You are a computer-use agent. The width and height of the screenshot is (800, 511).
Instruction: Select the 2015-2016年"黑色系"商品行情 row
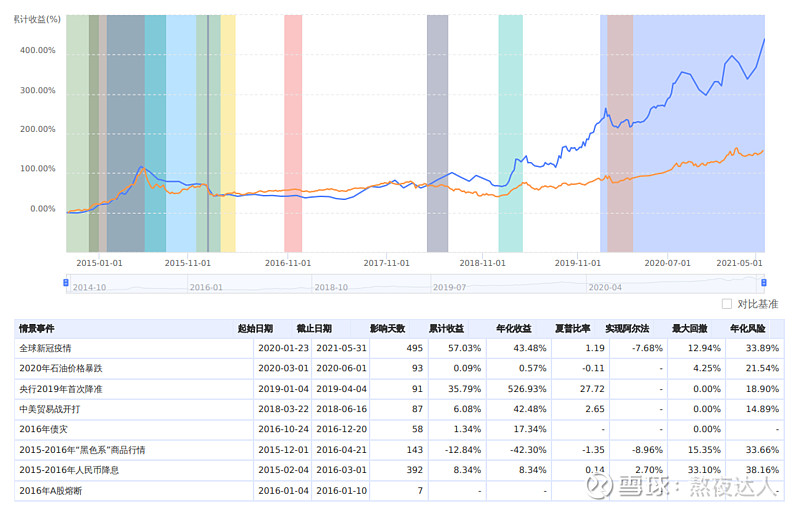coord(399,450)
